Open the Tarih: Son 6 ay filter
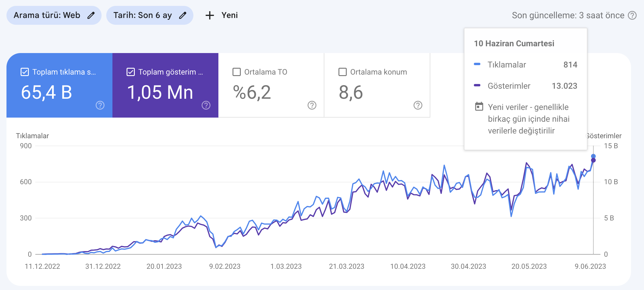644x290 pixels. [x=150, y=15]
